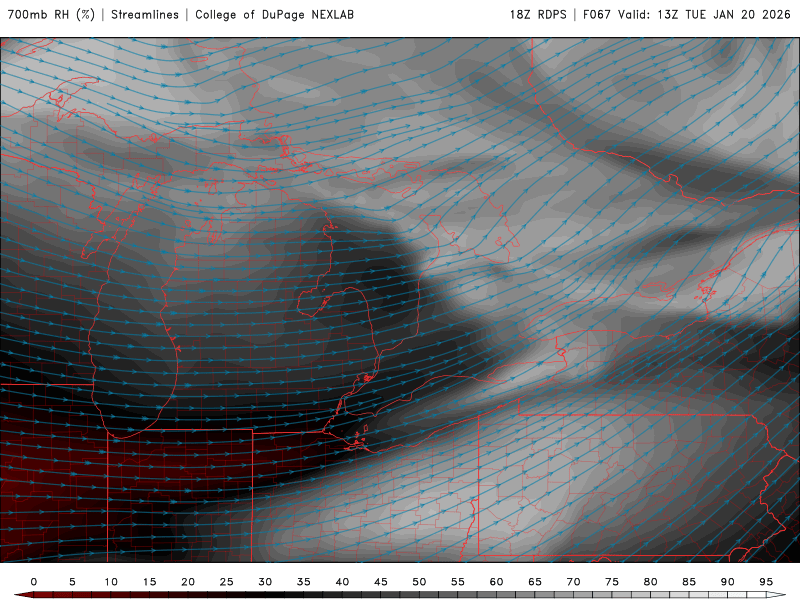
Task: Click the "Streamlines" header label
Action: coord(145,15)
